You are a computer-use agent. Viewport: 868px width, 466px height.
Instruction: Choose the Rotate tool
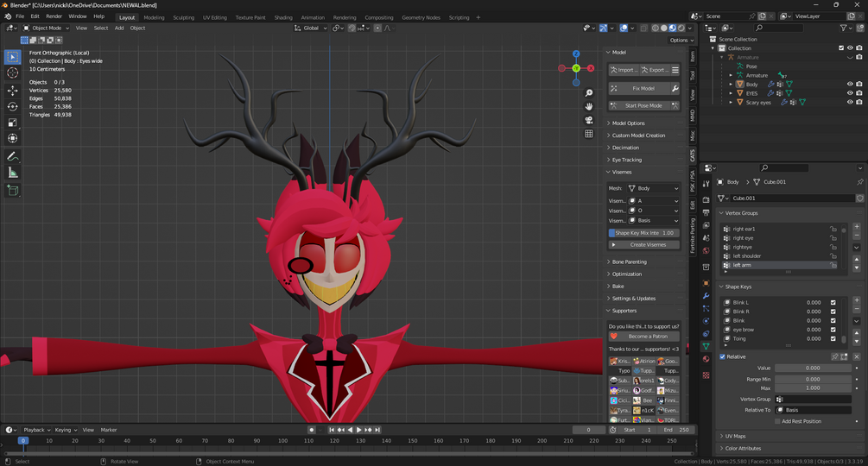13,106
